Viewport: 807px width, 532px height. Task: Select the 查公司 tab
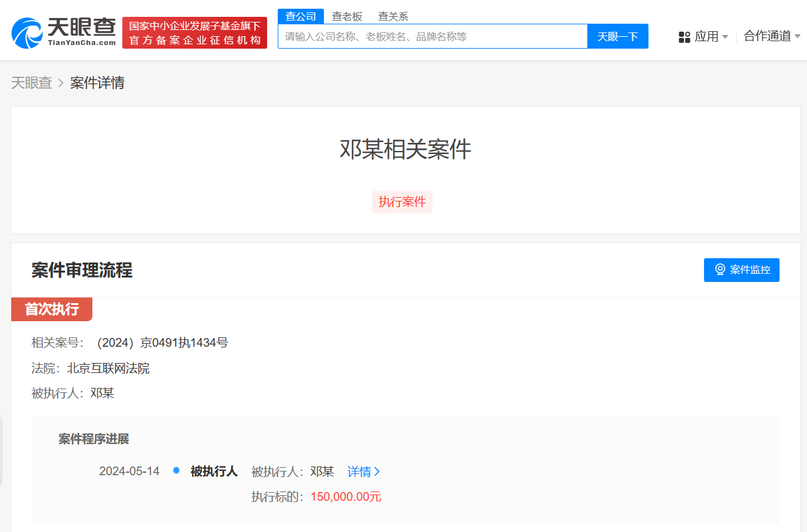[301, 16]
